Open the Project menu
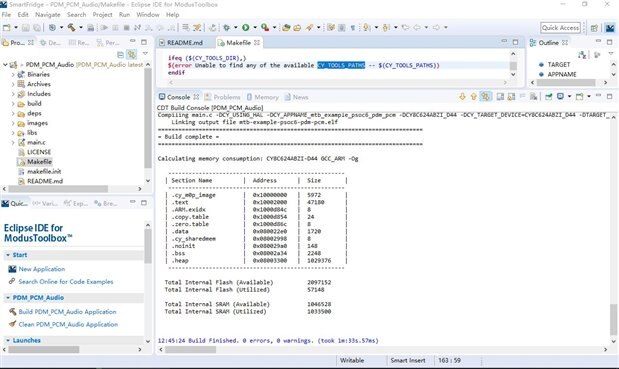The width and height of the screenshot is (619, 369). coord(103,15)
